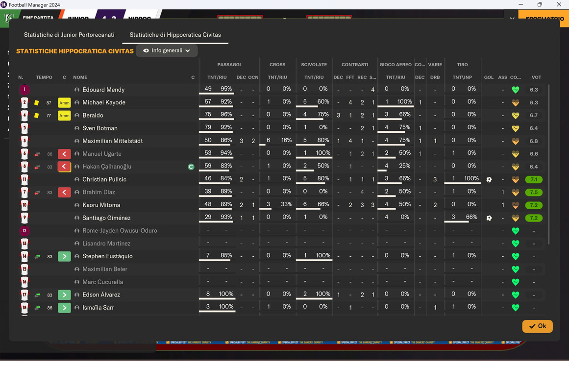The height and width of the screenshot is (392, 569).
Task: Switch to Statistiche di Junior Portorecanati tab
Action: point(69,35)
